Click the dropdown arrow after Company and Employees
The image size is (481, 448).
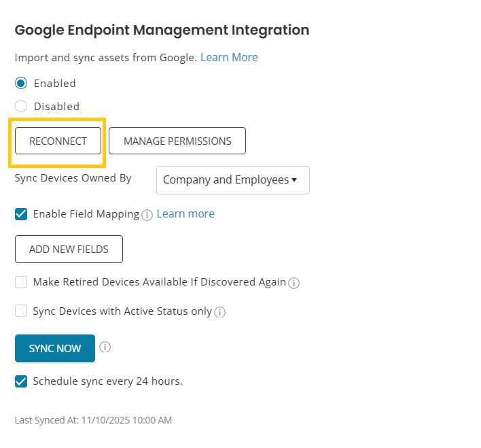[x=294, y=180]
